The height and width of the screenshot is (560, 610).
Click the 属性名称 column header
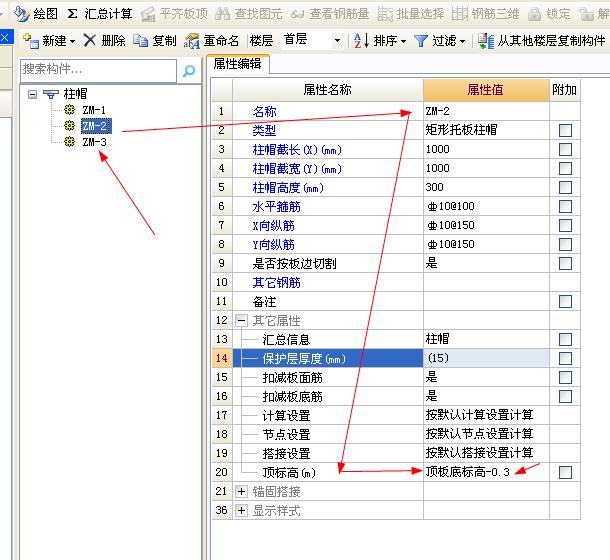(328, 90)
